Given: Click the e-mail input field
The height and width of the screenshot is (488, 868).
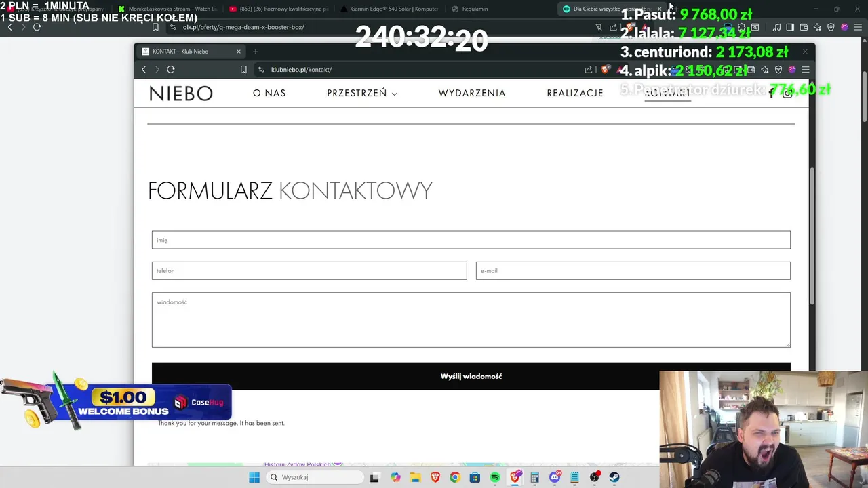Looking at the screenshot, I should (x=633, y=270).
